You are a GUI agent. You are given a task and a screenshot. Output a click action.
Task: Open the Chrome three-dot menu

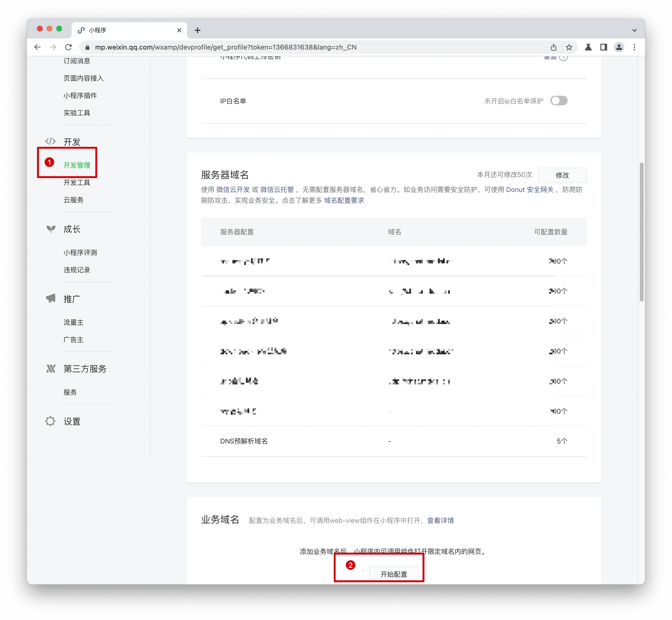point(635,47)
